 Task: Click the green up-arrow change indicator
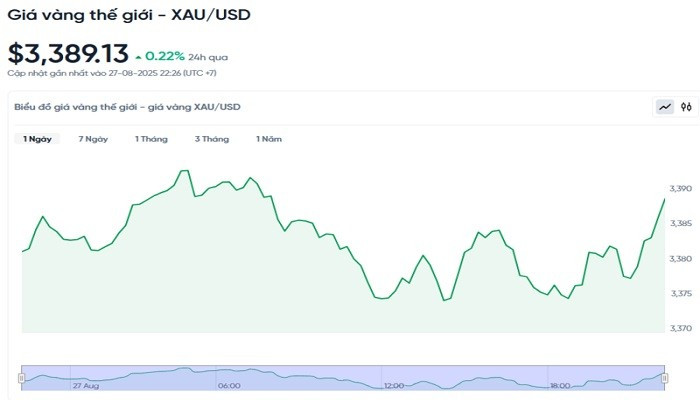point(138,56)
